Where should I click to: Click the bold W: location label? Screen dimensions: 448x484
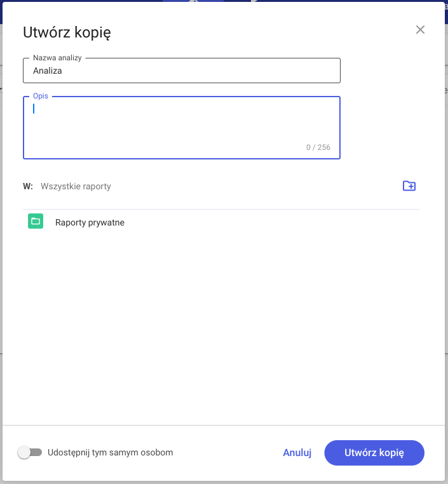[28, 186]
